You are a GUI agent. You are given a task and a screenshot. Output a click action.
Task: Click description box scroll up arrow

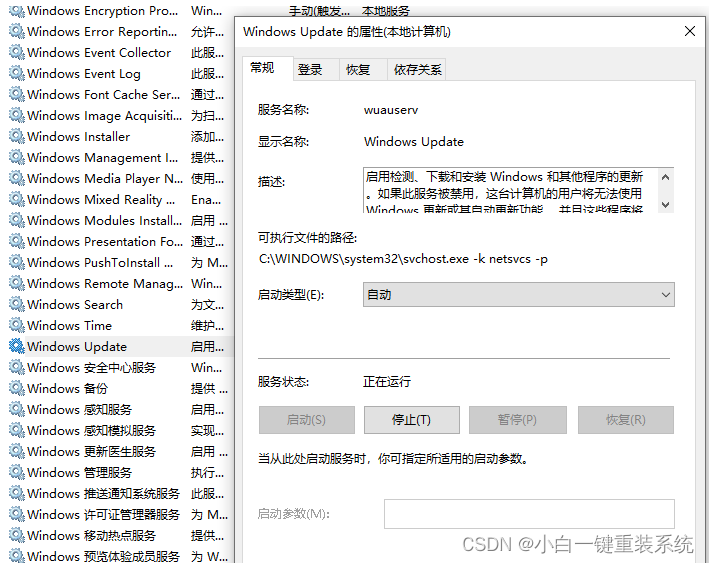pos(665,177)
